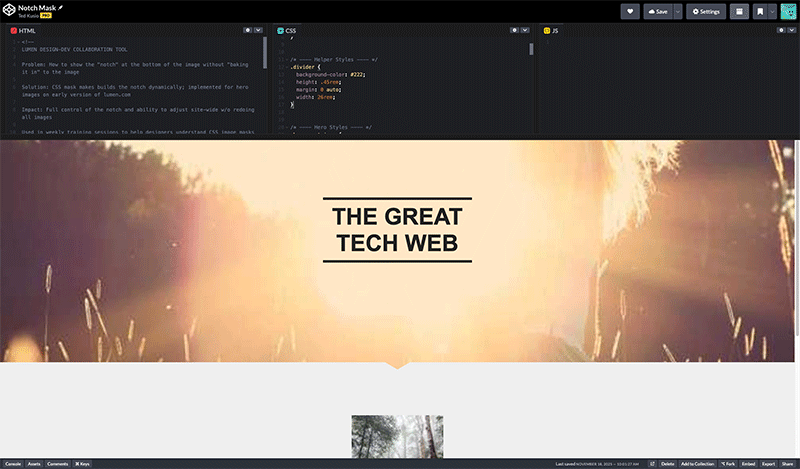
Task: Click the CodePen logo icon
Action: [9, 10]
